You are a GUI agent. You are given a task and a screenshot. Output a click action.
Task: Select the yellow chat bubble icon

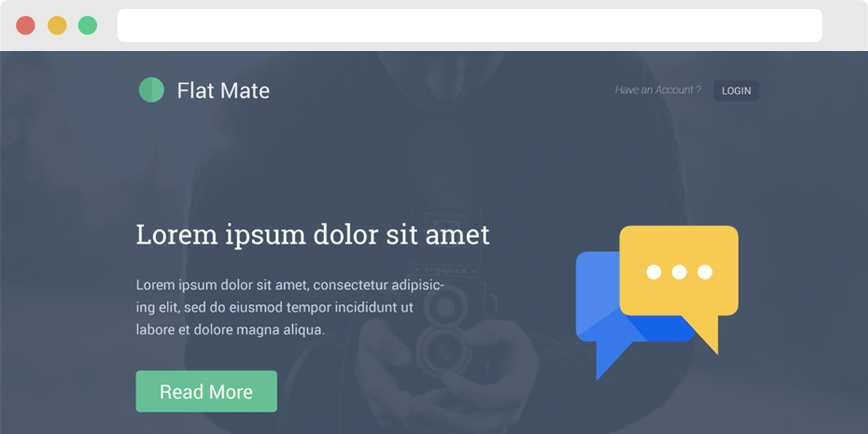tap(679, 278)
